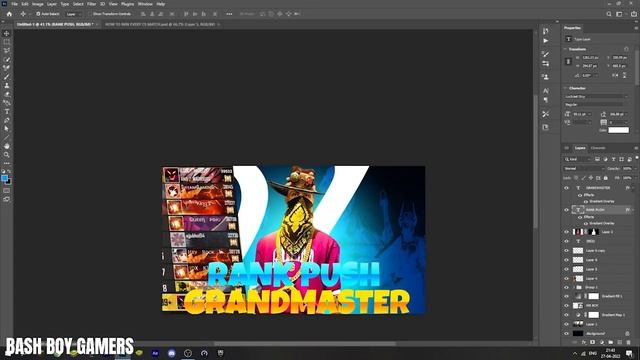Open the Paragraph panel icon
Image resolution: width=640 pixels, height=360 pixels.
click(x=546, y=100)
